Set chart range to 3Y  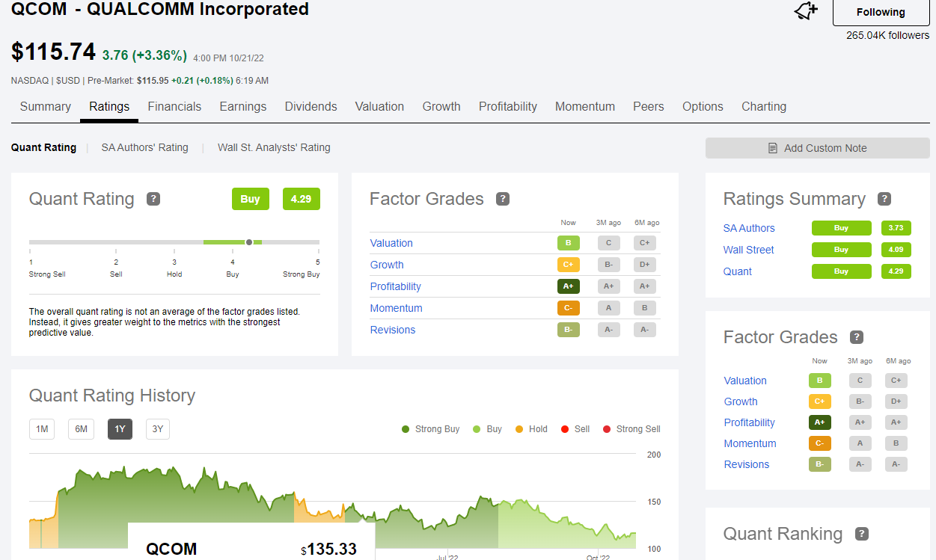158,429
